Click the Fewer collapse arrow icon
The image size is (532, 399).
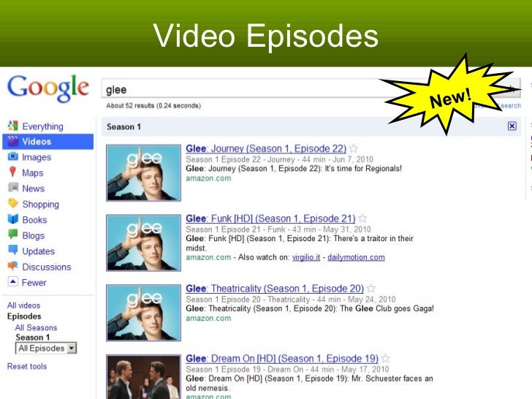tap(13, 281)
